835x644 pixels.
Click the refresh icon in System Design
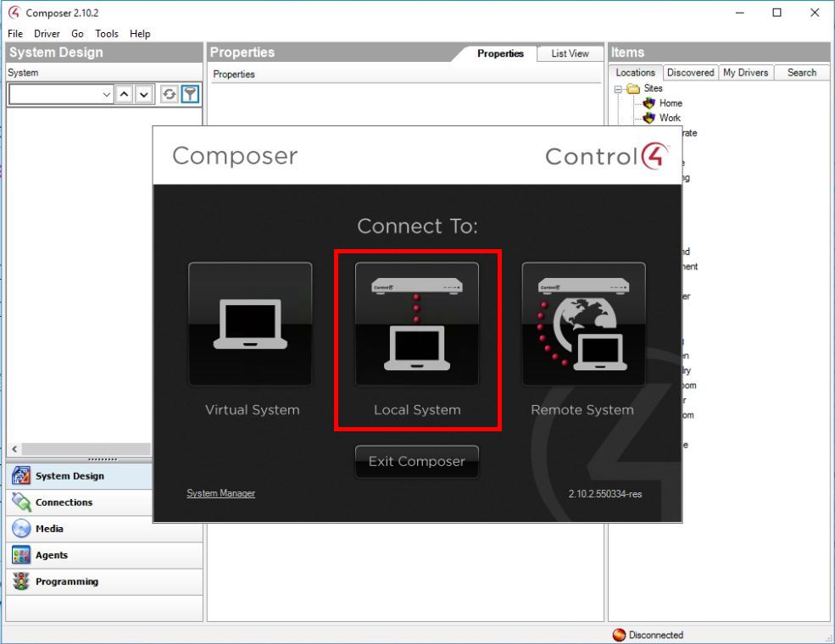pos(170,94)
